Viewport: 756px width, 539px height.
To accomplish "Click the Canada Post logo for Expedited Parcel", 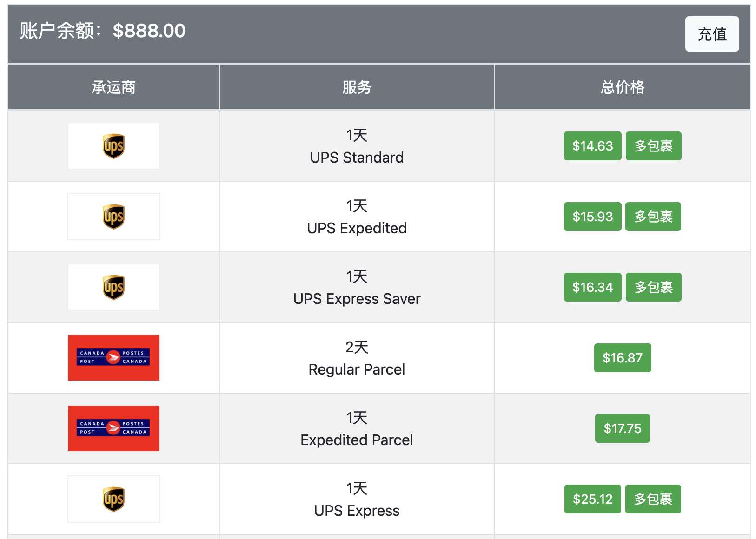I will 114,428.
